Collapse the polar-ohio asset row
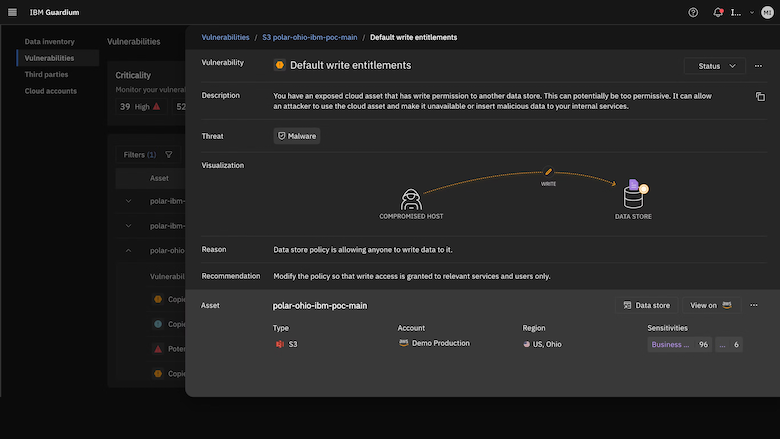 (128, 251)
